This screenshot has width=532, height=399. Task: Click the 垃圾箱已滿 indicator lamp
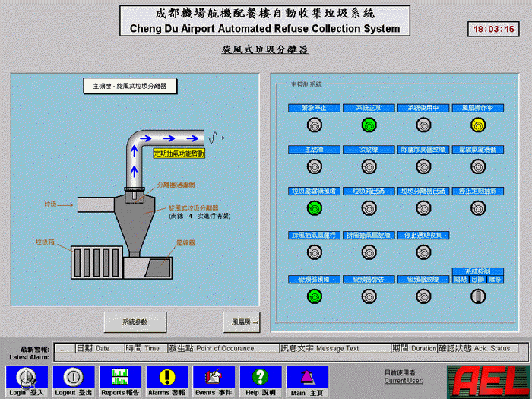point(369,207)
